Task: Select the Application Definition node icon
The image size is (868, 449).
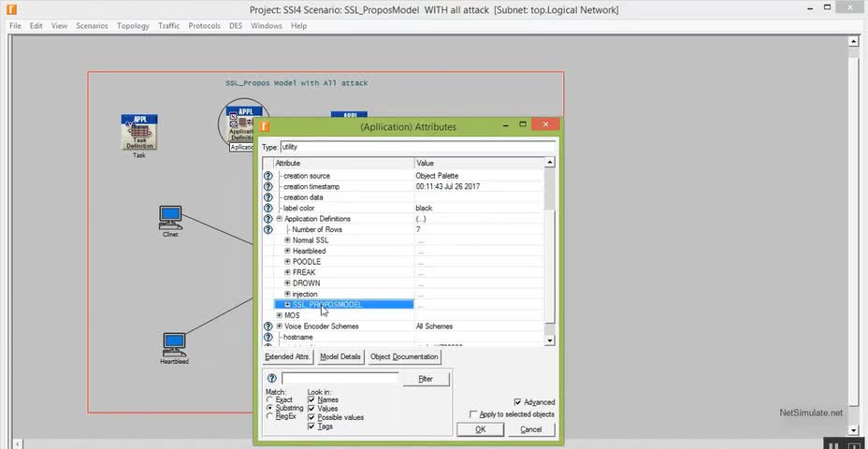Action: click(240, 124)
